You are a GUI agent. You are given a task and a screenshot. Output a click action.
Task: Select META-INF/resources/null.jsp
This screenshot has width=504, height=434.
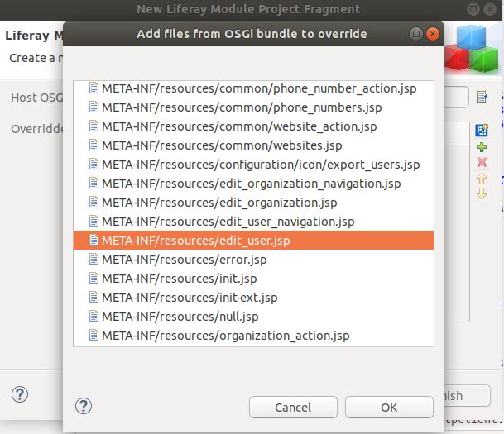253,317
